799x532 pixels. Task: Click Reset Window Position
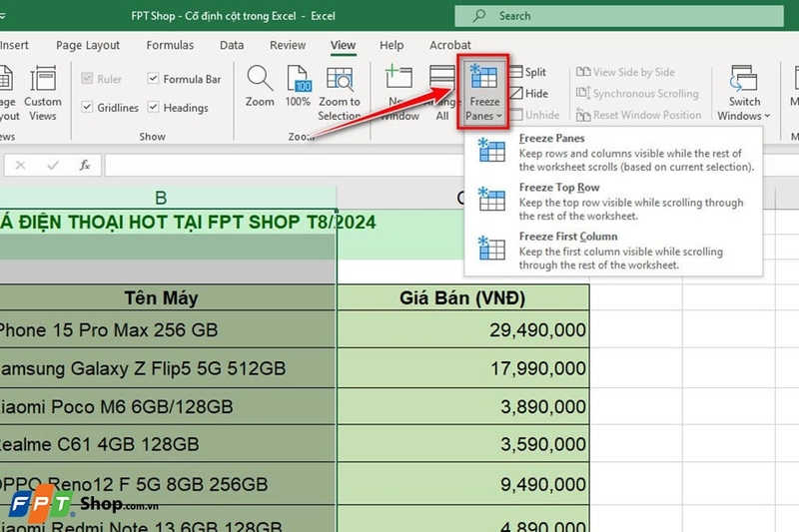point(638,115)
